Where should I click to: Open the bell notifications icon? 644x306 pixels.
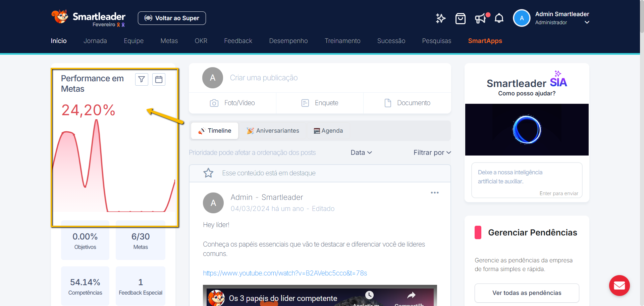pyautogui.click(x=499, y=18)
